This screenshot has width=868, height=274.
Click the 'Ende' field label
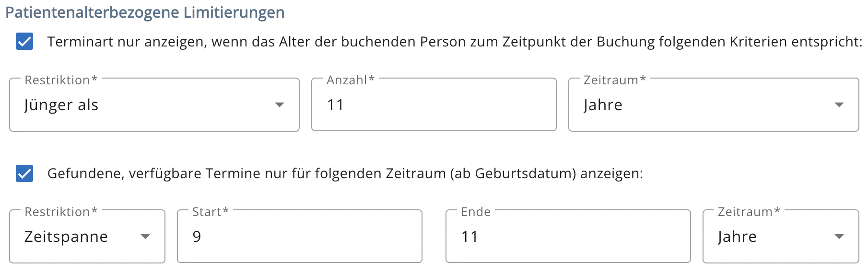(x=476, y=212)
